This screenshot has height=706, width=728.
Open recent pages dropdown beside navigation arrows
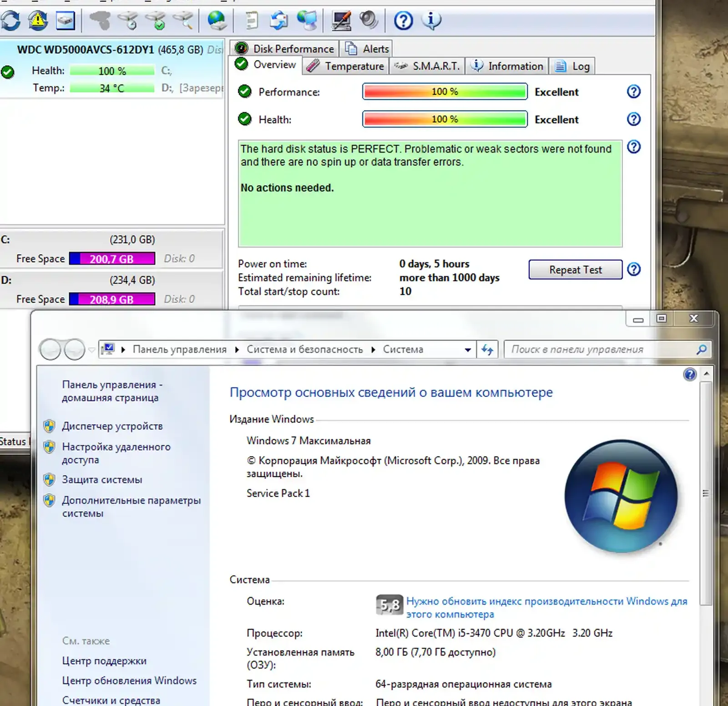tap(91, 350)
